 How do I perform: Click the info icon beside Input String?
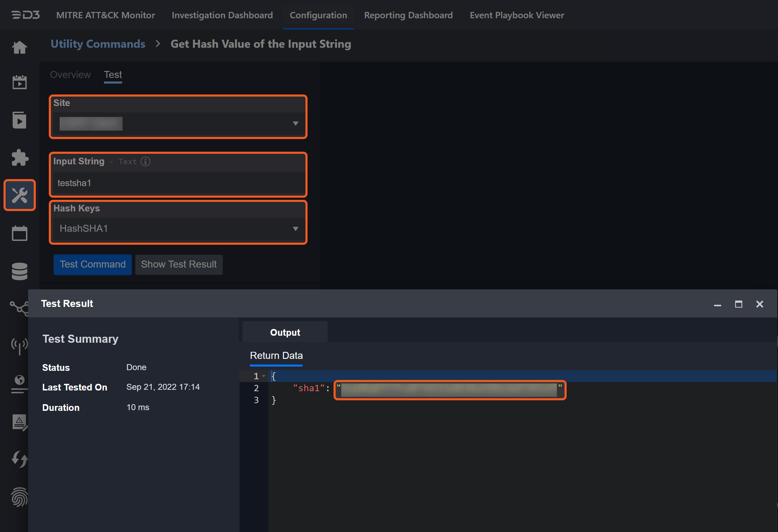[145, 162]
